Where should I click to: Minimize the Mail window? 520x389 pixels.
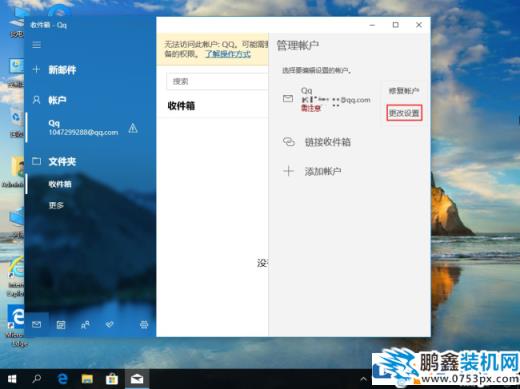(x=372, y=25)
